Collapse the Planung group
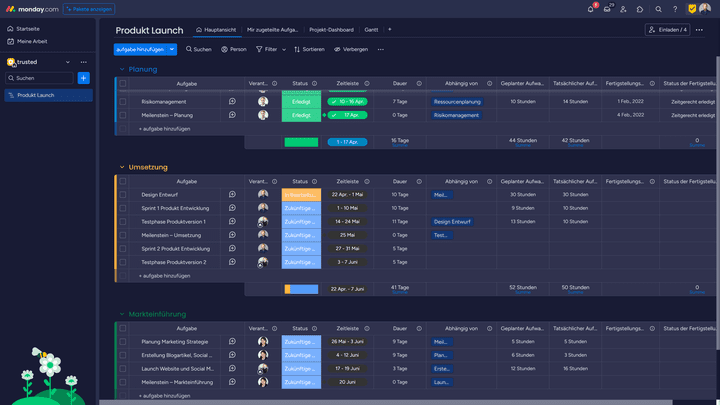The image size is (720, 405). 122,69
